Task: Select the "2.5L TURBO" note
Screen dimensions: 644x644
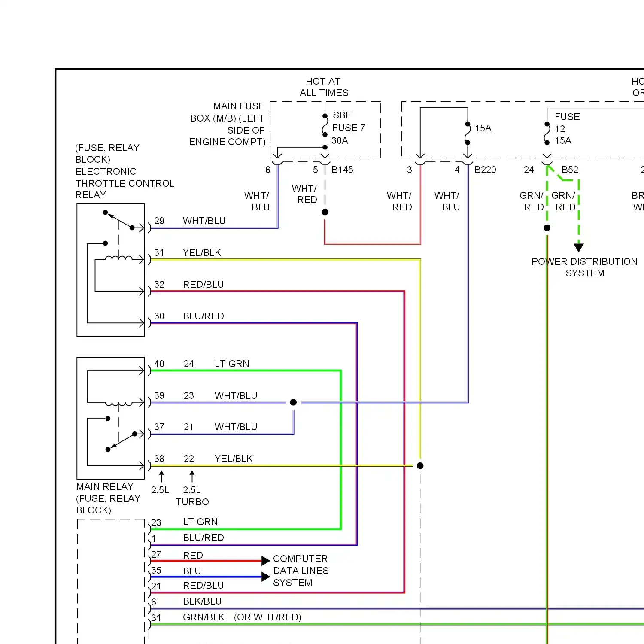Action: [x=192, y=496]
